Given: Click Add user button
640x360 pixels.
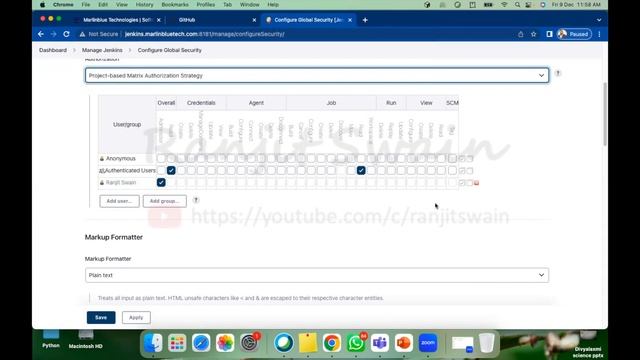Looking at the screenshot, I should 119,201.
